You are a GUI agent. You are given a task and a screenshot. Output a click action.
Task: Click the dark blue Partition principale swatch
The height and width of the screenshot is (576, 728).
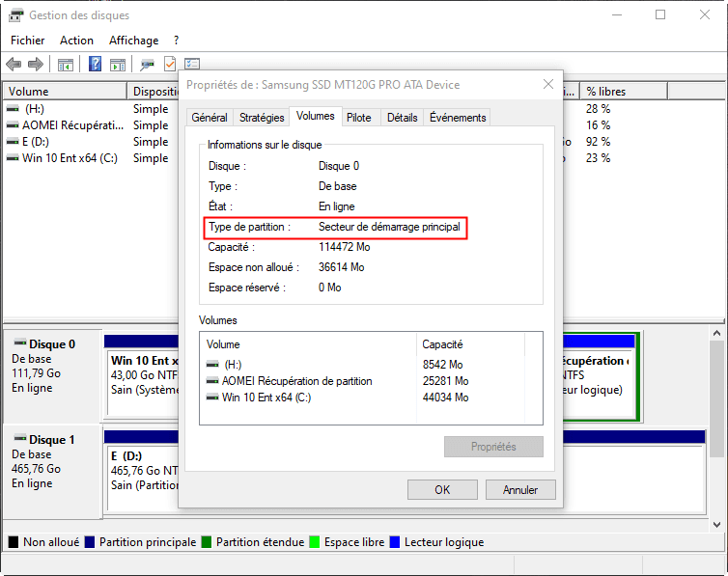click(x=90, y=541)
